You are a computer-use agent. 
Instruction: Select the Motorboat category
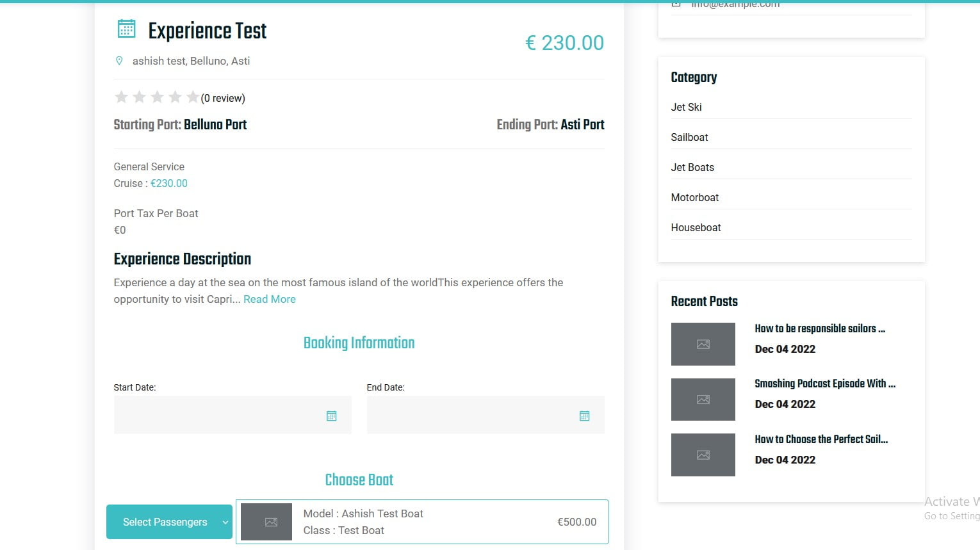[x=694, y=197]
